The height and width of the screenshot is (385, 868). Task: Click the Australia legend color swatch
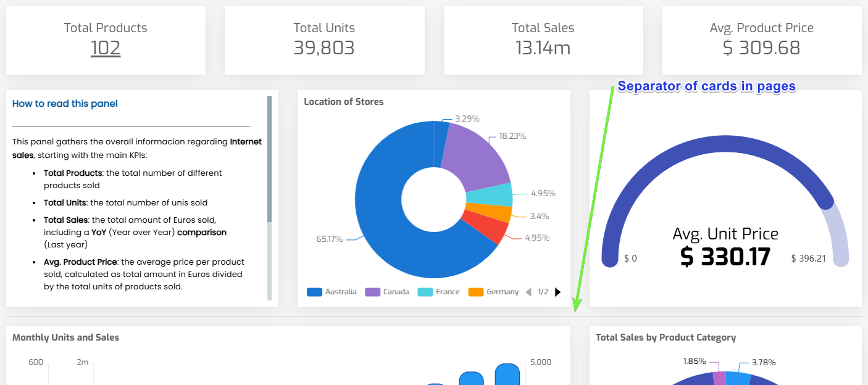click(x=314, y=292)
